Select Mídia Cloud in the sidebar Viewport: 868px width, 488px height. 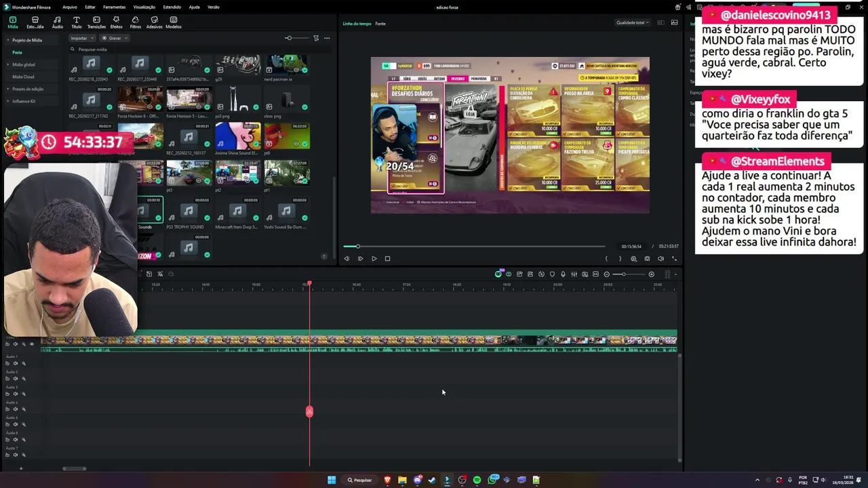[x=23, y=77]
